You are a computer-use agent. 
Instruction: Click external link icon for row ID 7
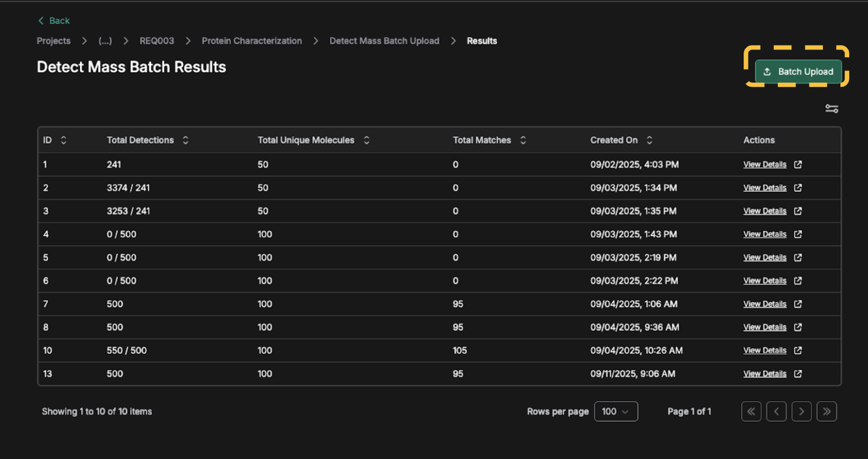tap(798, 304)
